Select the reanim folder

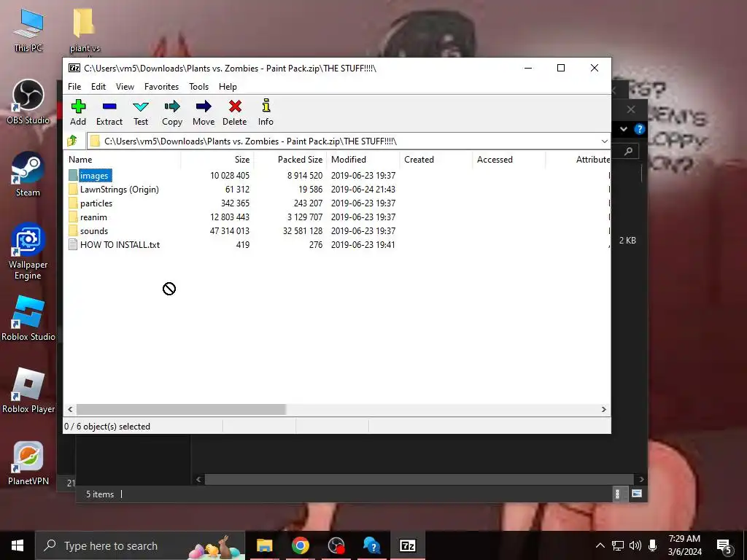[93, 217]
